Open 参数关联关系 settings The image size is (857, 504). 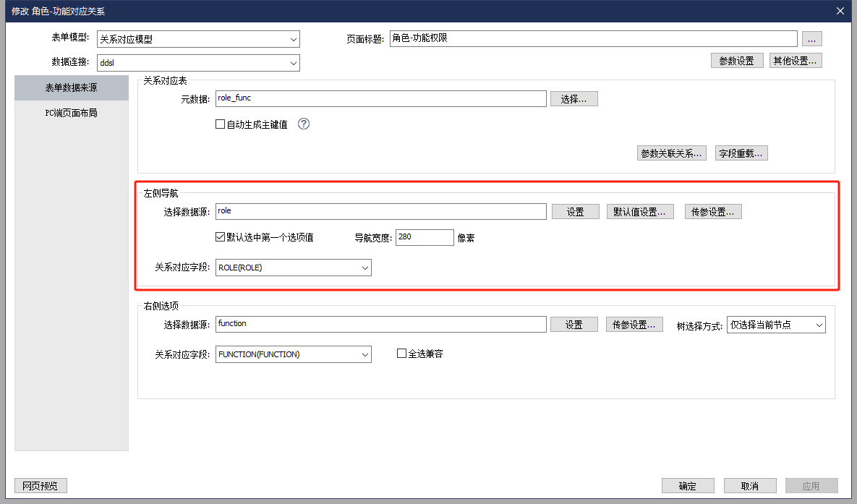672,153
